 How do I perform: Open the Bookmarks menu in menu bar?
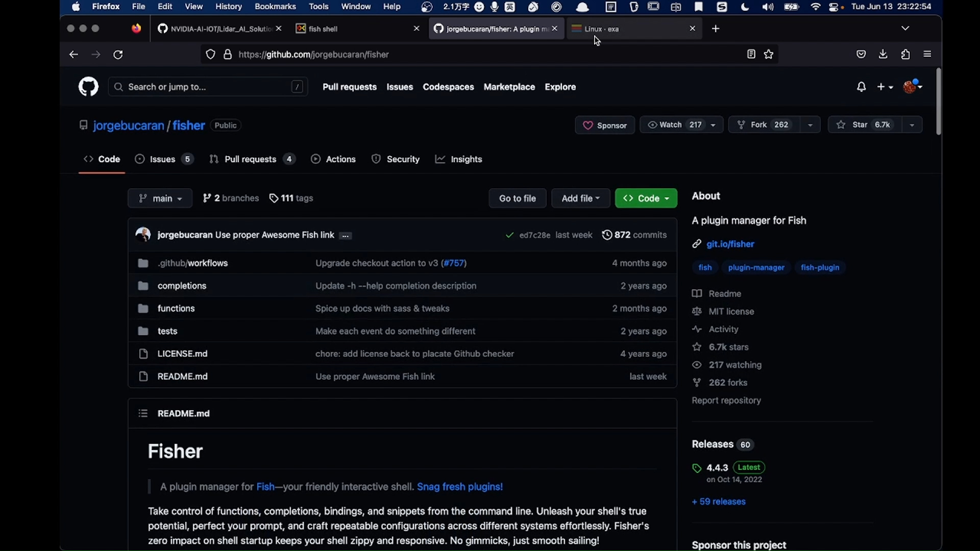tap(275, 7)
